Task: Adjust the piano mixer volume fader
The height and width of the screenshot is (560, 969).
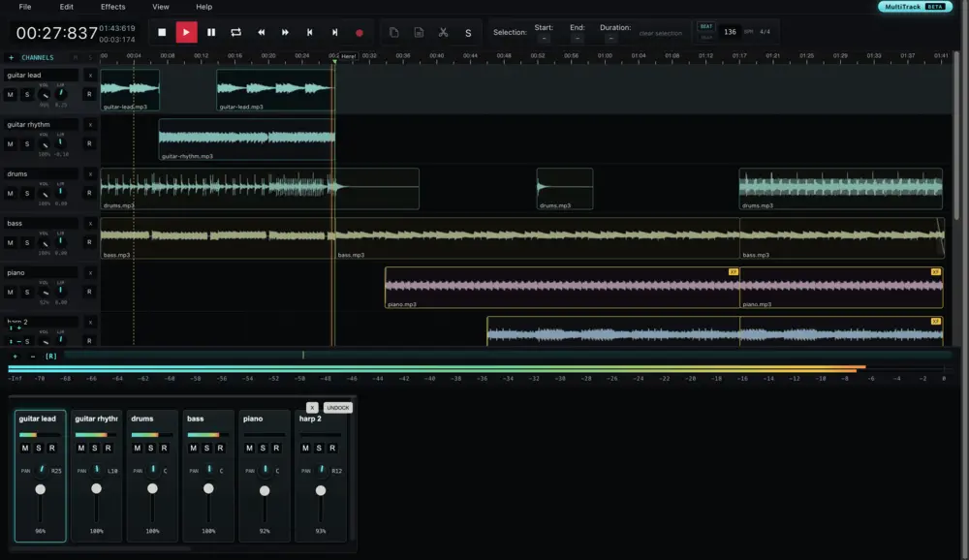Action: 265,491
